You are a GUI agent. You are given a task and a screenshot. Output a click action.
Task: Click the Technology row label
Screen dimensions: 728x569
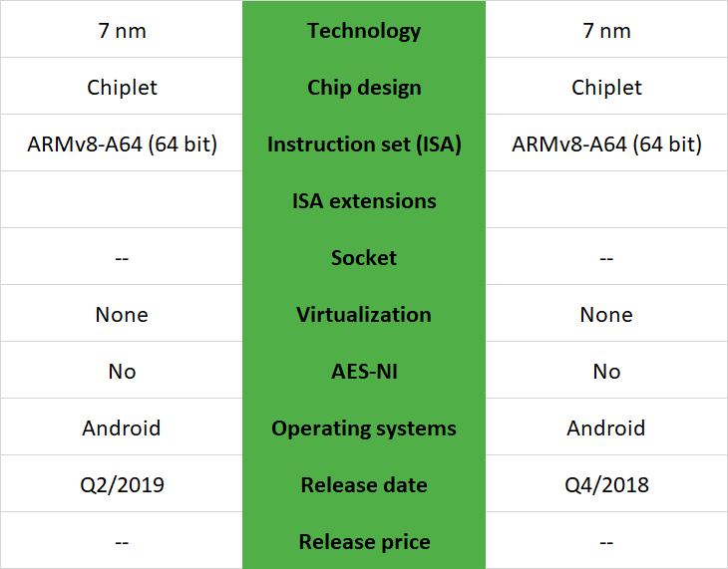(363, 30)
